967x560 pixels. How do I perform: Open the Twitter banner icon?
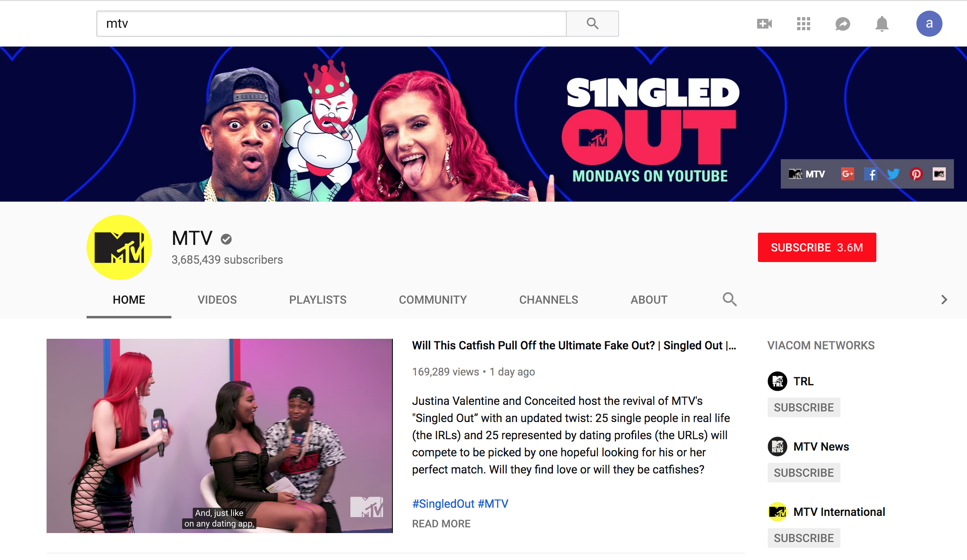coord(893,174)
